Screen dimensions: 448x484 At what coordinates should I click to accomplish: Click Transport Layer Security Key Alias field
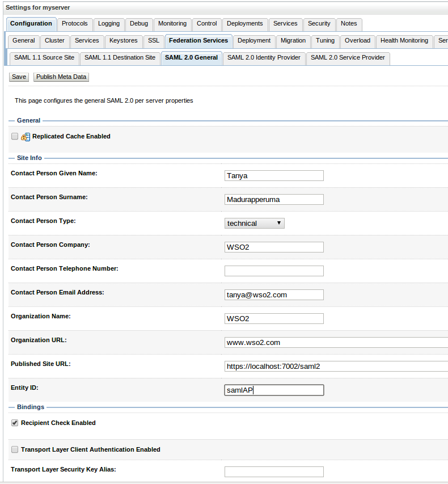click(x=274, y=472)
